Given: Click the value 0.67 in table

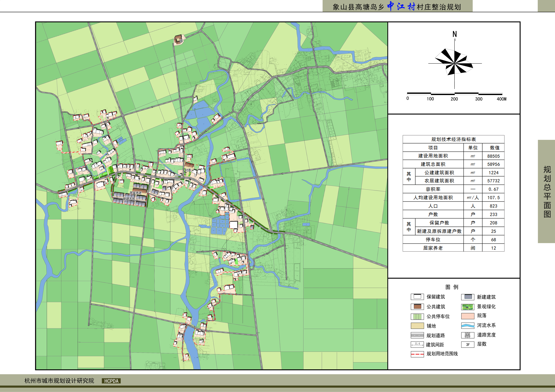Looking at the screenshot, I should (493, 189).
